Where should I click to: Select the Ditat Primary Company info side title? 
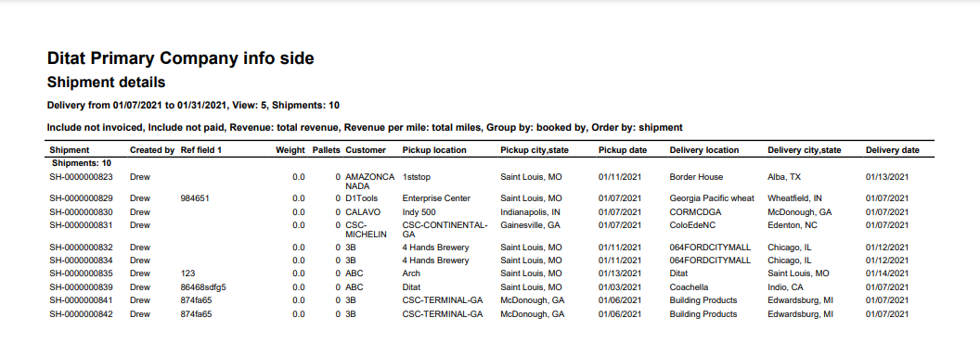[181, 58]
